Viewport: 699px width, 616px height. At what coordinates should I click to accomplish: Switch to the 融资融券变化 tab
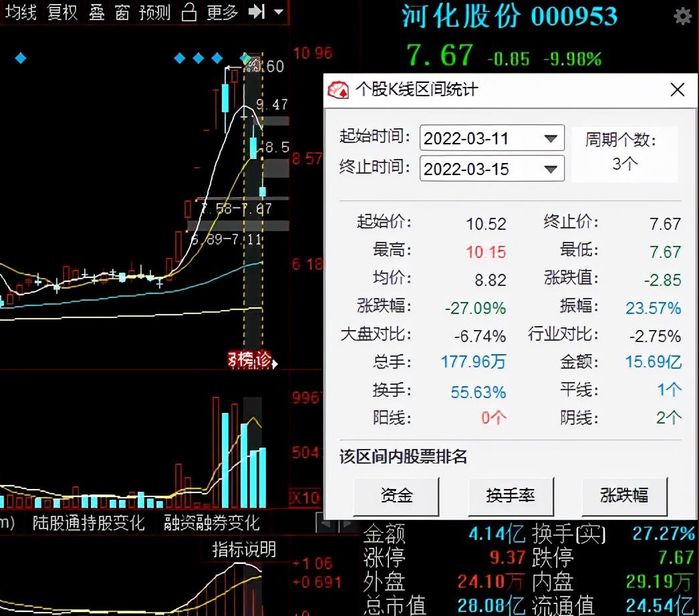[211, 523]
